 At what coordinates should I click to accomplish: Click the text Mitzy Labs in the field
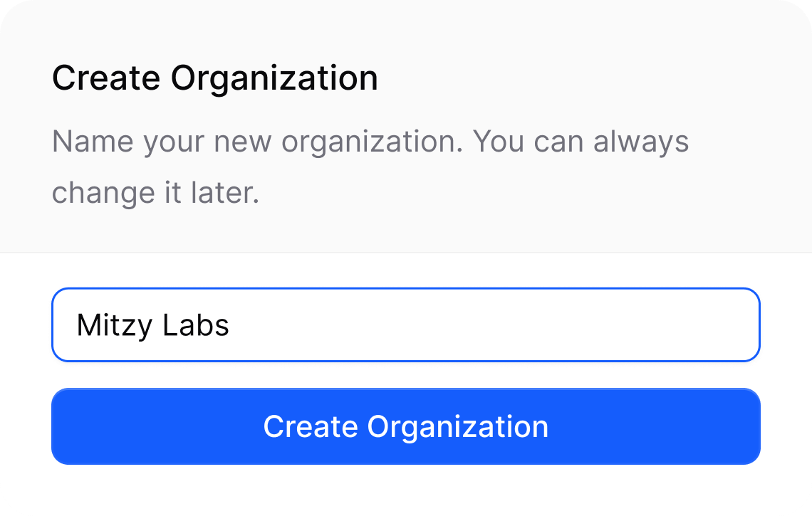(153, 325)
